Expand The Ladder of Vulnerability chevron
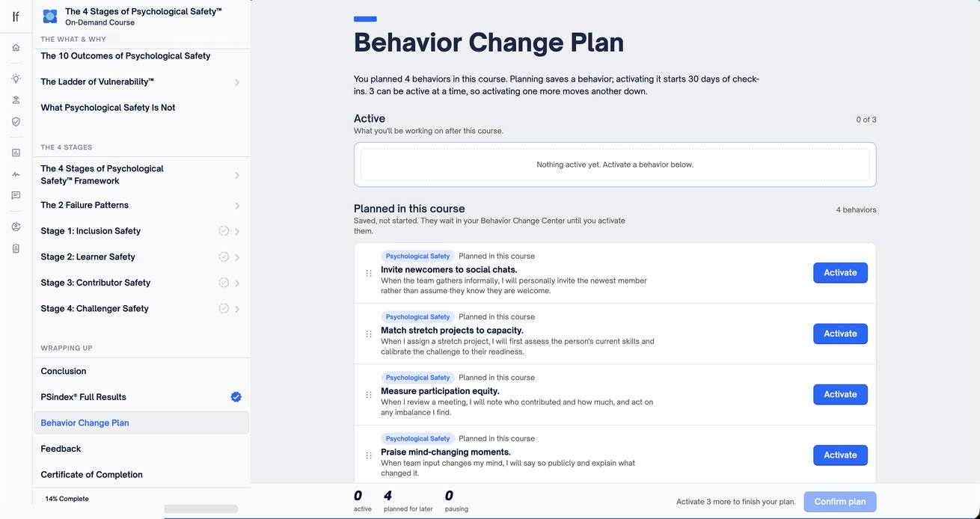 (237, 82)
